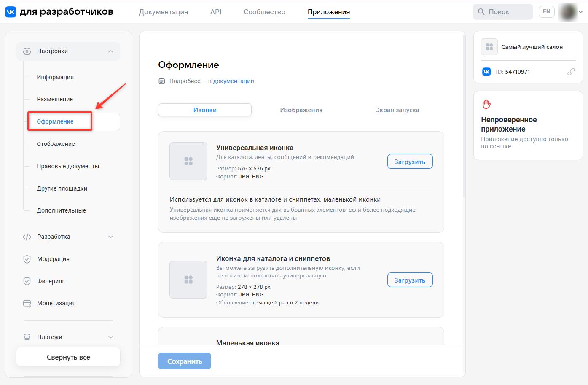Switch to the Экран запуска tab
This screenshot has width=588, height=385.
[397, 110]
